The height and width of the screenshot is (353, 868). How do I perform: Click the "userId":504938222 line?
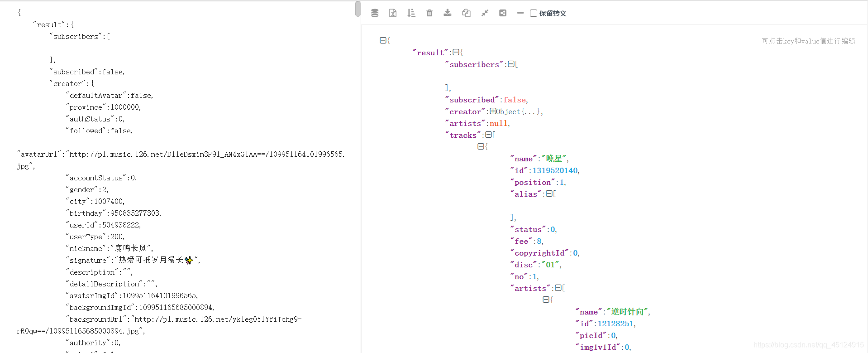click(x=104, y=225)
